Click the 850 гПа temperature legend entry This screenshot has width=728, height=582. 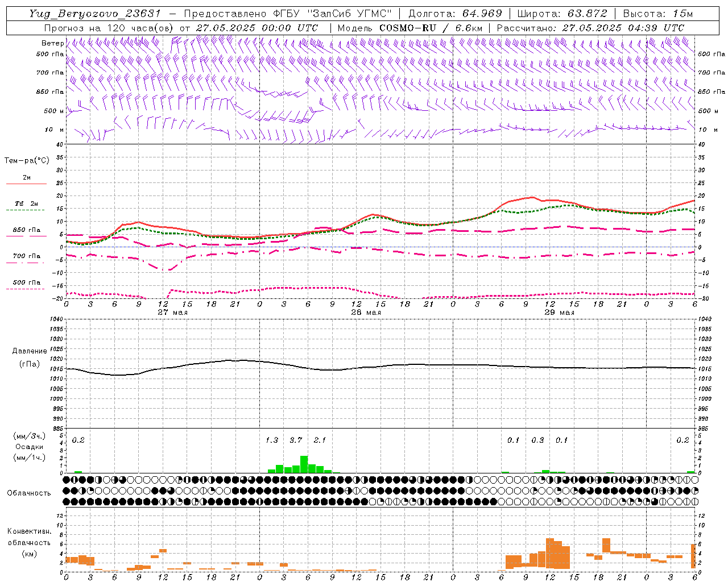pos(26,230)
